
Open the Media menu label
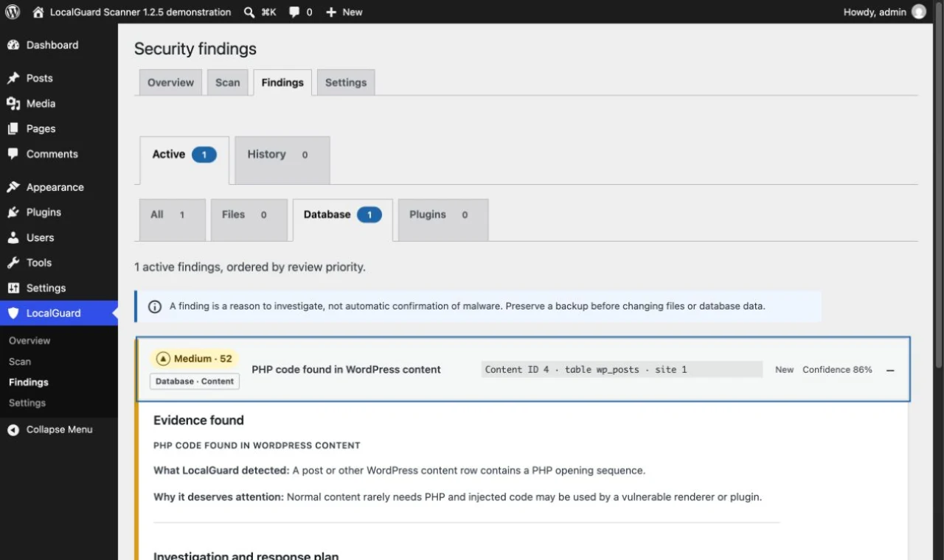pos(41,103)
